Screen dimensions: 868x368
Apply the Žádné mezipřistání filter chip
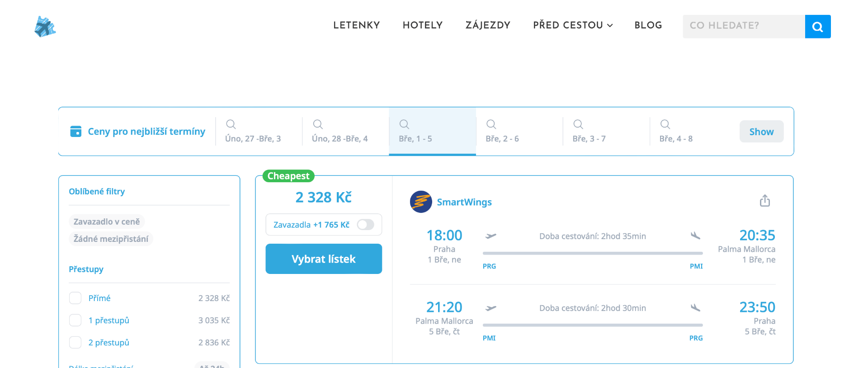click(111, 239)
